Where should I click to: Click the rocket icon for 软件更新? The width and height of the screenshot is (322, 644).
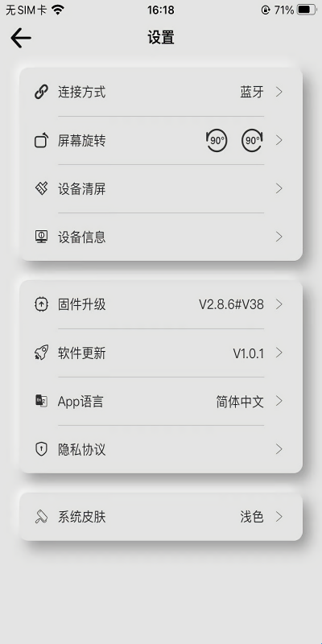[x=41, y=353]
